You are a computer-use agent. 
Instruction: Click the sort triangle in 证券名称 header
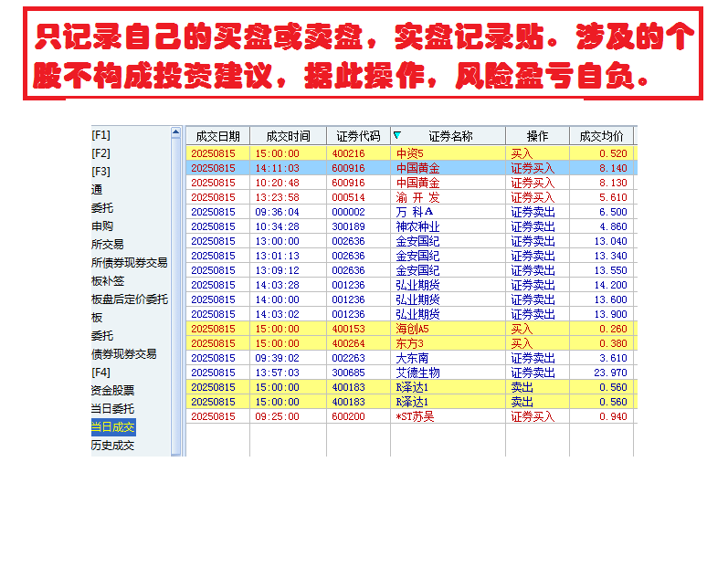397,135
